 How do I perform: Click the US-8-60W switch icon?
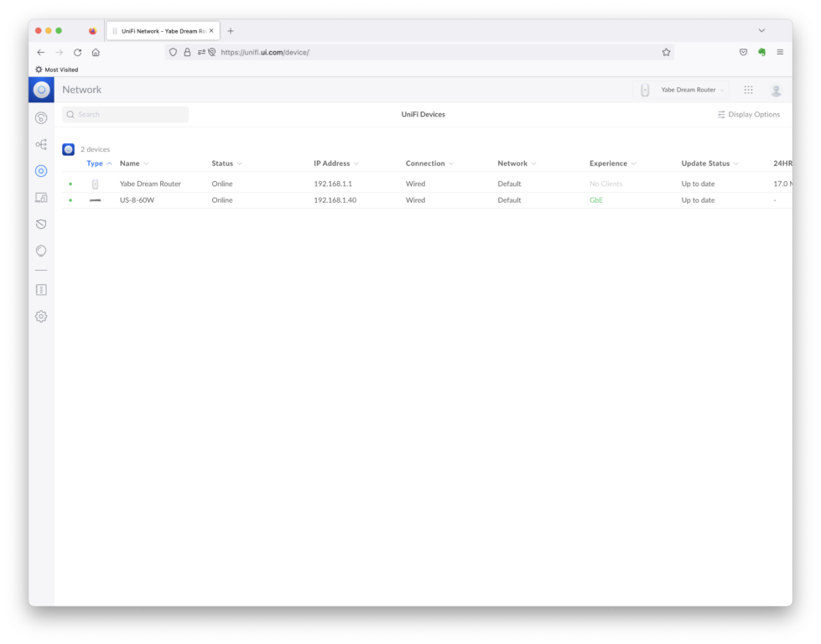(96, 200)
